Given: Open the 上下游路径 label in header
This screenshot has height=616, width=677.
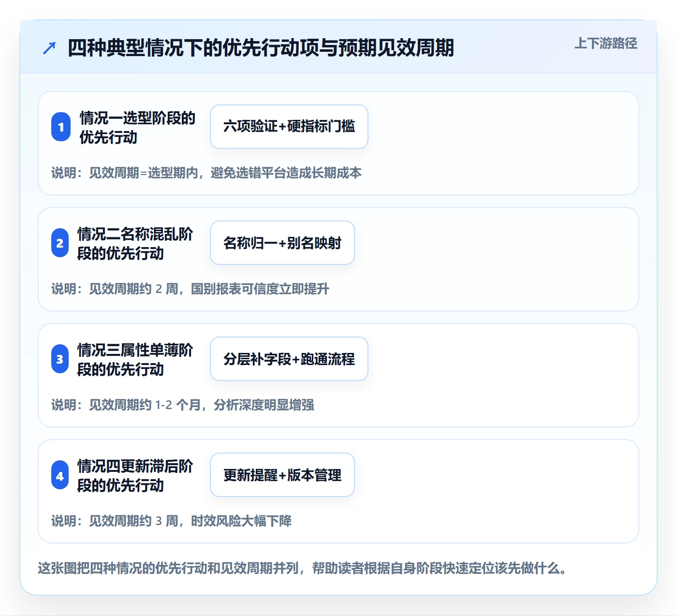Looking at the screenshot, I should coord(605,44).
